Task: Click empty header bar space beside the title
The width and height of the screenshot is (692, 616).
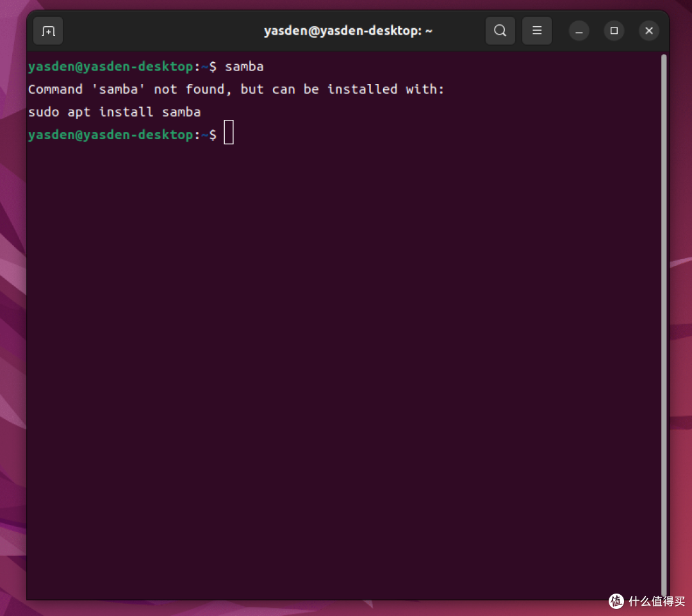Action: tap(160, 31)
